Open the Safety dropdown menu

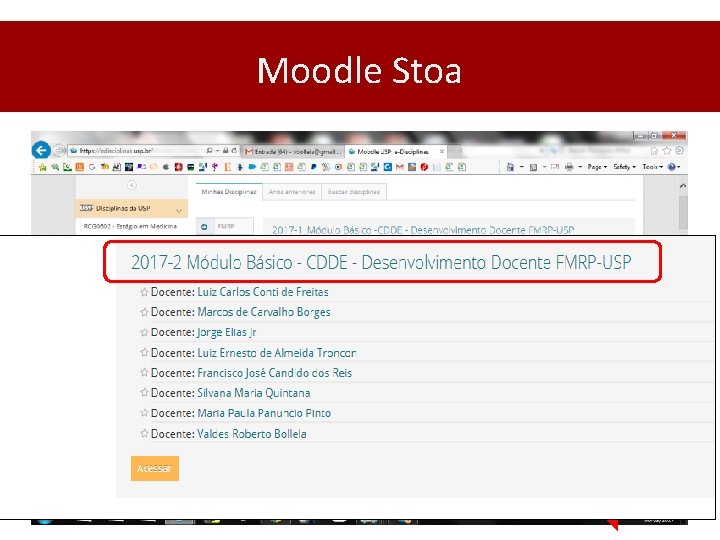(x=624, y=167)
